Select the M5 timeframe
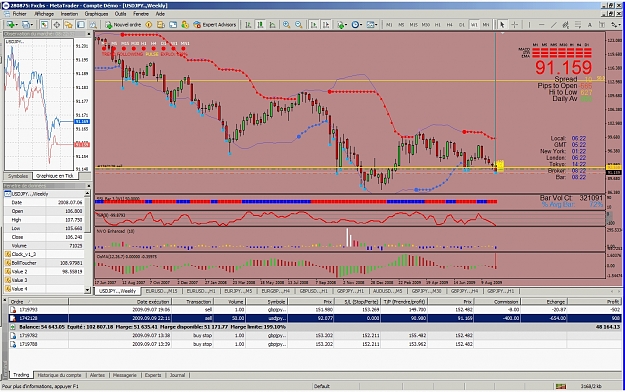The width and height of the screenshot is (625, 392). click(401, 25)
